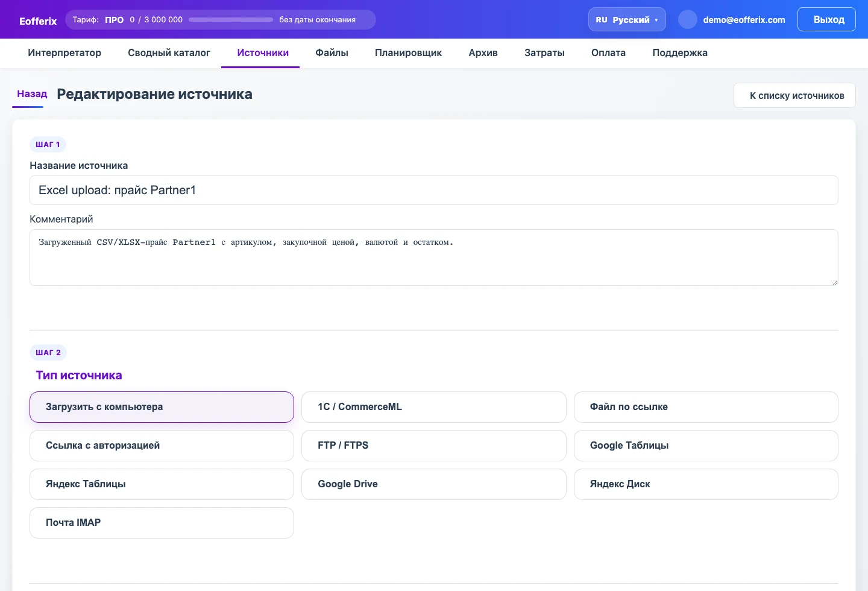
Task: Click the tariff usage progress bar
Action: 231,19
